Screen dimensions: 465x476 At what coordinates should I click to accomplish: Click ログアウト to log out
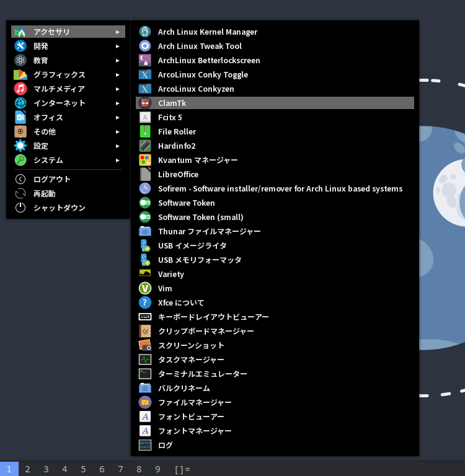pos(52,179)
